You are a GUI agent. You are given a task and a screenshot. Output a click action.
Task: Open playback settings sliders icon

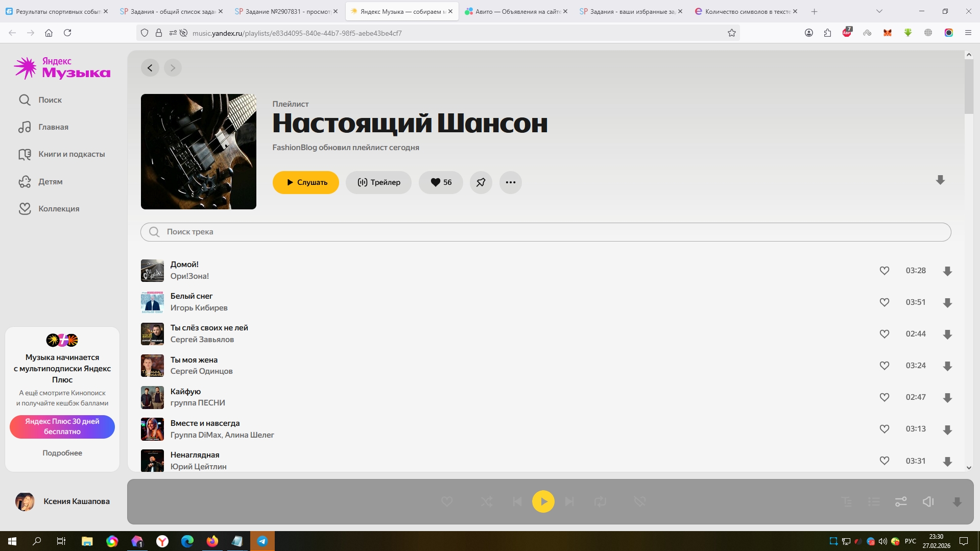coord(901,502)
